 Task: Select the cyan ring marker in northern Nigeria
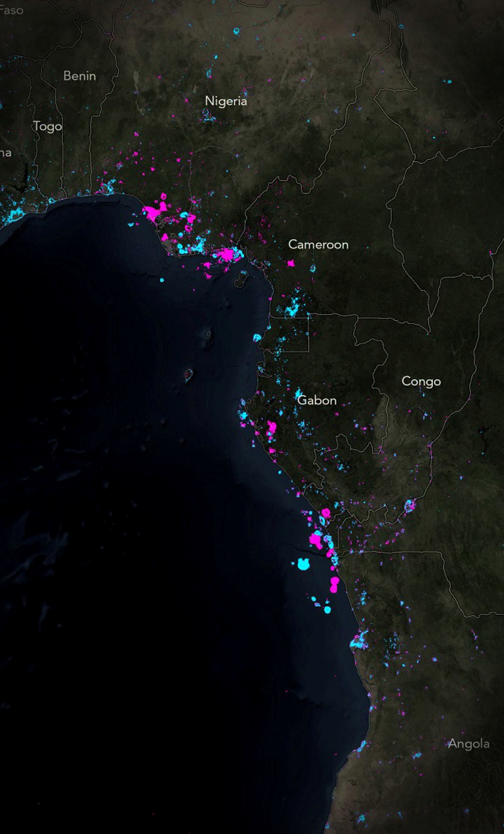coord(236,31)
